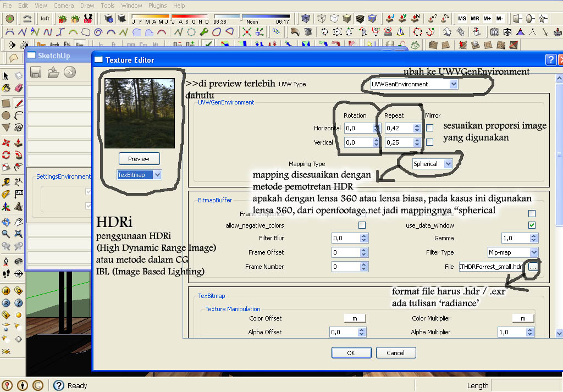The width and height of the screenshot is (563, 392).
Task: Select the red pencil Line tool
Action: tap(18, 103)
